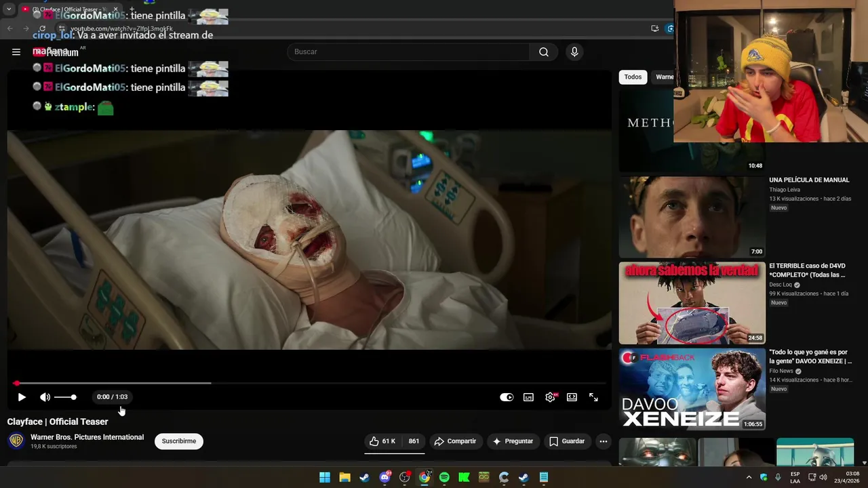Open the D4VD case video thumbnail

692,303
